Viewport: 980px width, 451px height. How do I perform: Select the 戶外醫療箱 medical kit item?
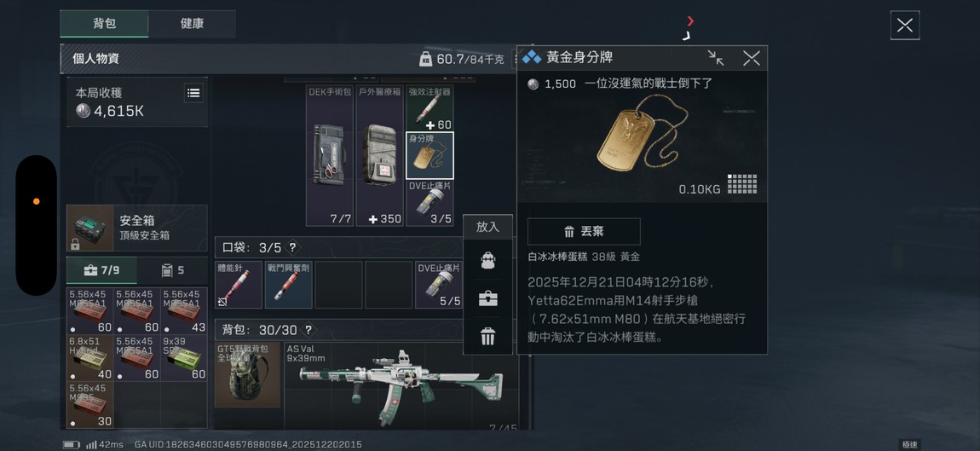coord(379,156)
